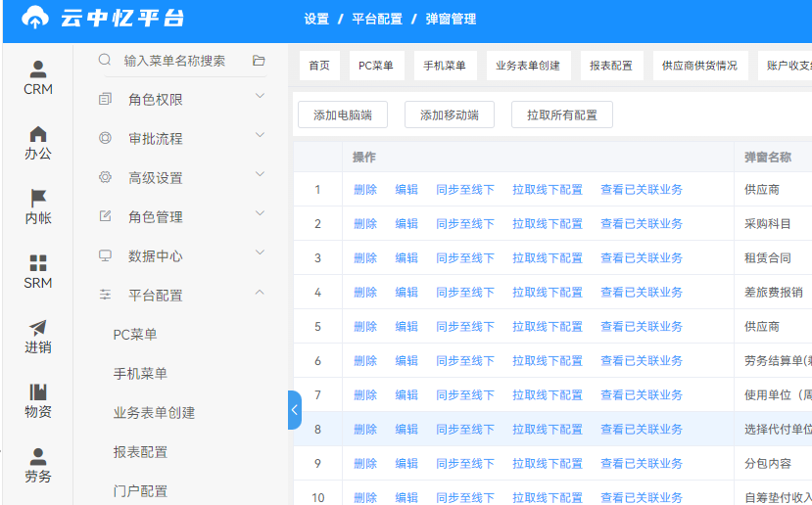Switch to the 业务表单创建 tab
Screen dimensions: 812x505
click(x=528, y=66)
